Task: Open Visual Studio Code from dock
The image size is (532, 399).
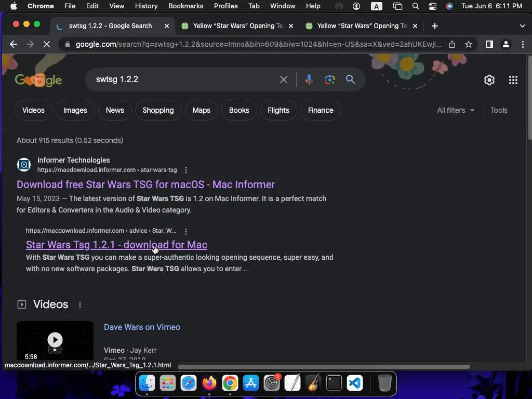Action: click(x=355, y=383)
